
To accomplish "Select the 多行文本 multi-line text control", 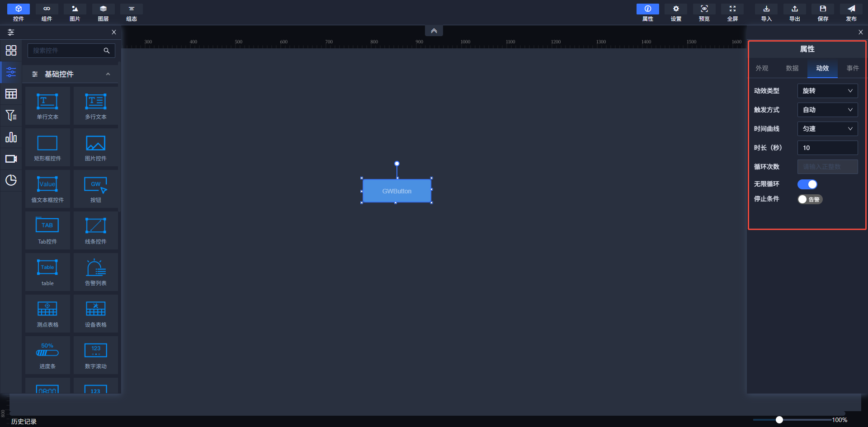I will (x=96, y=106).
